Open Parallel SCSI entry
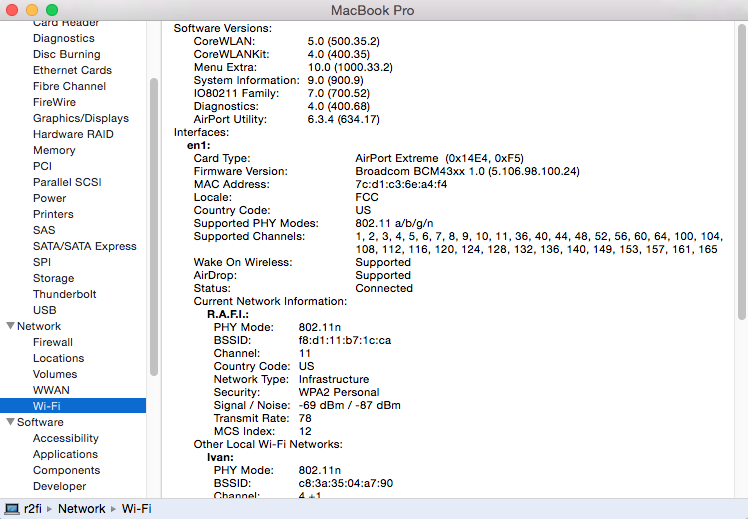 67,182
